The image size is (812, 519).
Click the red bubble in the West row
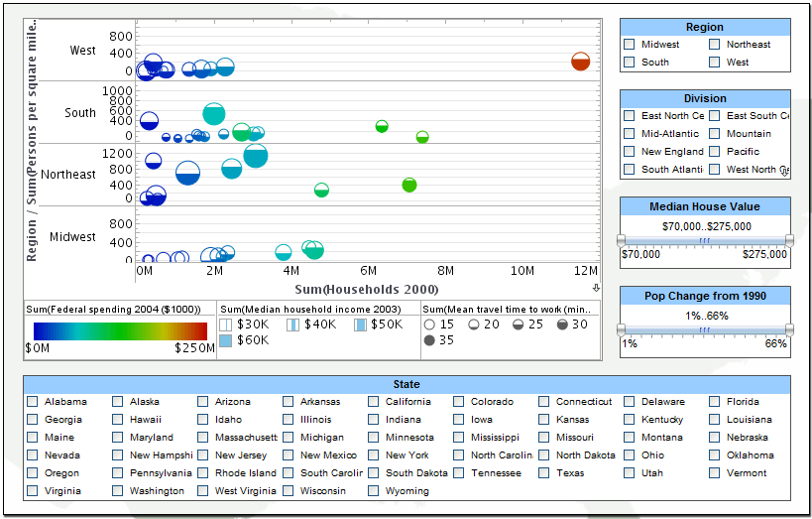581,62
